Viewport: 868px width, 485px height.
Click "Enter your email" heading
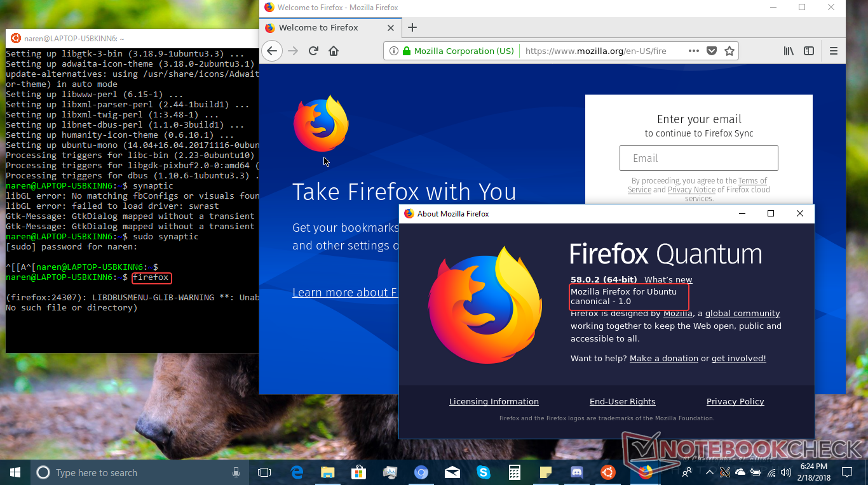699,119
